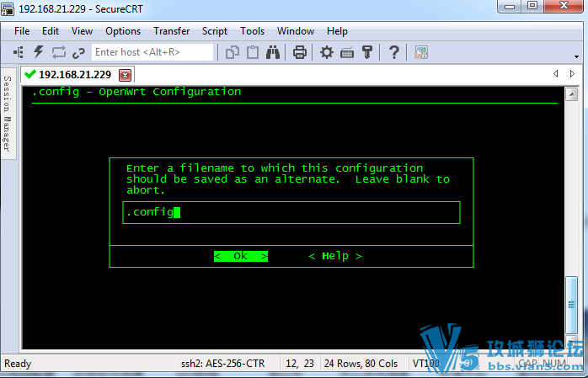Click the Reconnect session toolbar icon
588x378 pixels.
(x=59, y=52)
